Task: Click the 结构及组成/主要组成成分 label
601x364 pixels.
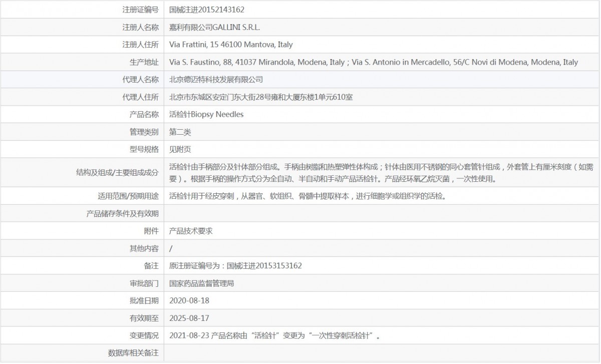Action: [x=117, y=172]
